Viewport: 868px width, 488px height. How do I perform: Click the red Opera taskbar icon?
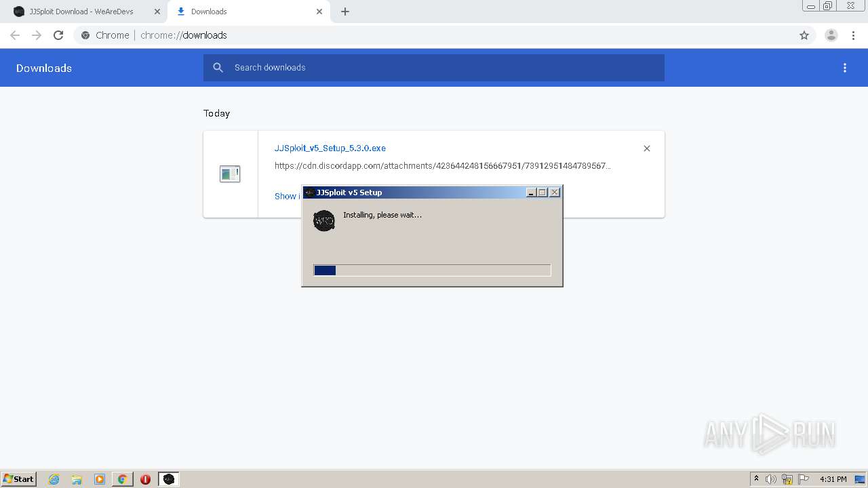point(145,479)
